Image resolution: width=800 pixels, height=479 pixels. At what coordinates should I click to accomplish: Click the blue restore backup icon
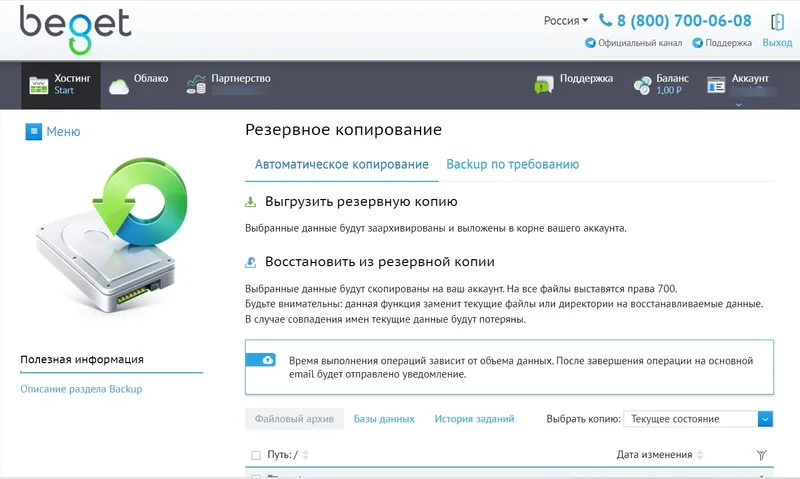250,262
